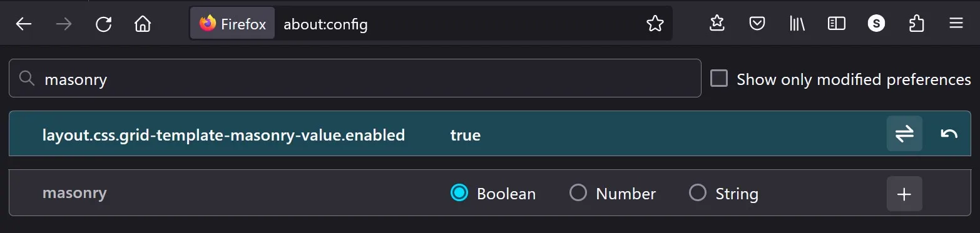Show the sidebars panel

pos(837,24)
